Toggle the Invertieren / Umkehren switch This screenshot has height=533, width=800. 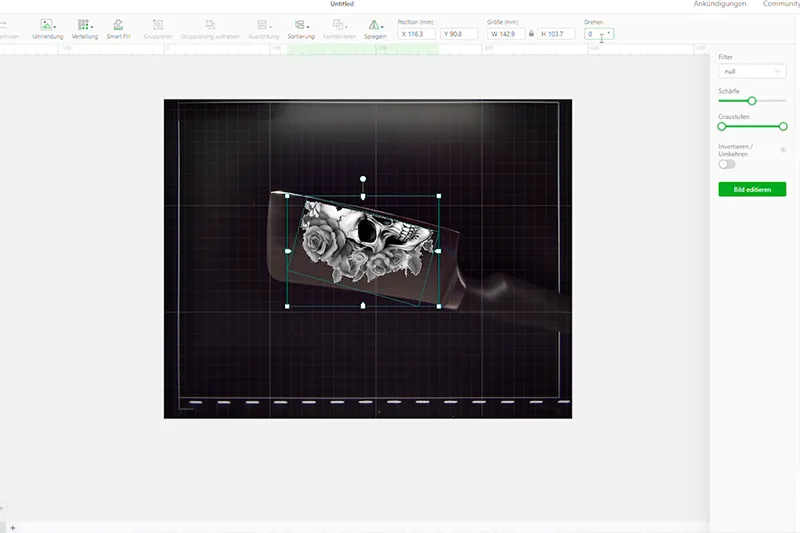(727, 164)
